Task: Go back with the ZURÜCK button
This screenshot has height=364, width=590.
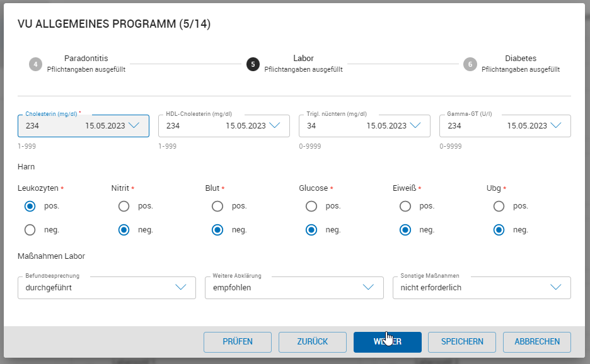Action: (312, 342)
